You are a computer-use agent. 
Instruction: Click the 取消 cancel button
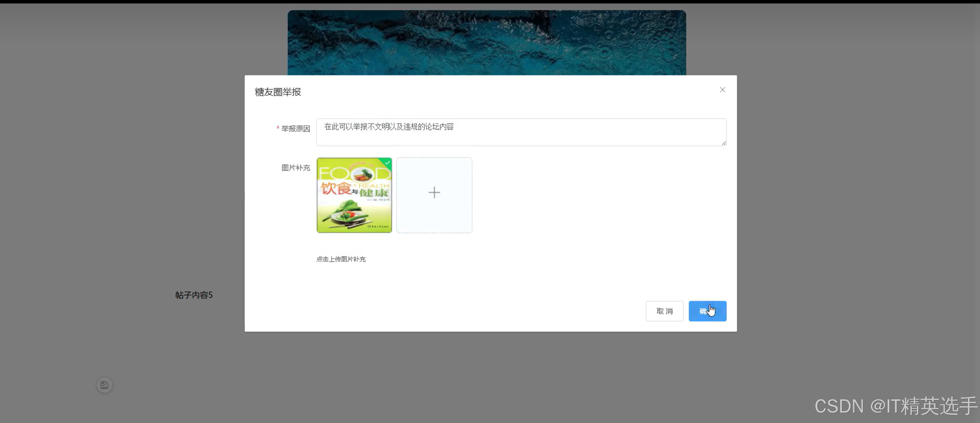664,311
